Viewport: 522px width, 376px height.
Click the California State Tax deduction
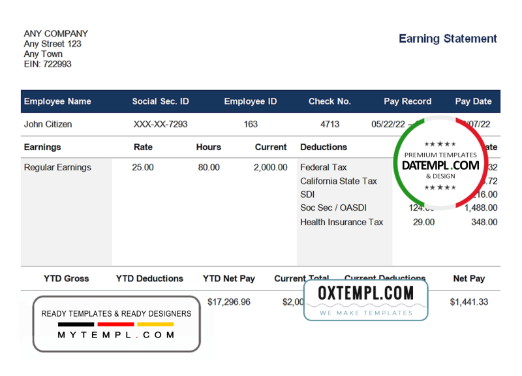click(x=338, y=181)
